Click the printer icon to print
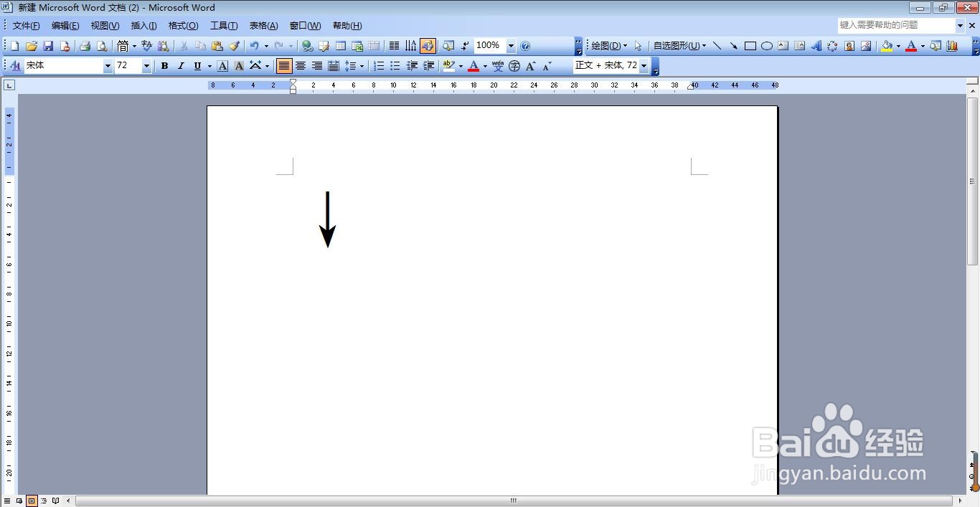The height and width of the screenshot is (507, 980). 85,46
